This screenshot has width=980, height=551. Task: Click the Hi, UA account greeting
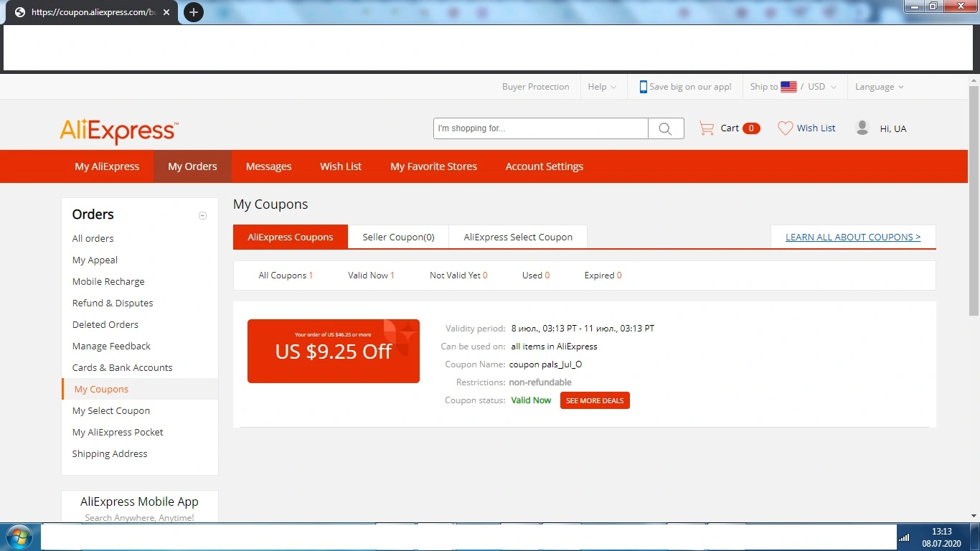click(x=893, y=128)
